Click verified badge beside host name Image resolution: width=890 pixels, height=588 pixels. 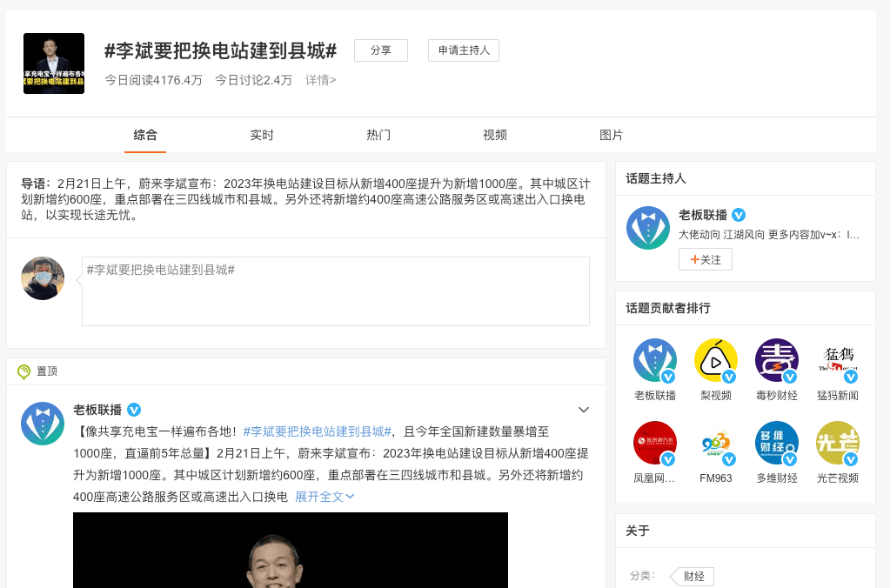point(739,215)
